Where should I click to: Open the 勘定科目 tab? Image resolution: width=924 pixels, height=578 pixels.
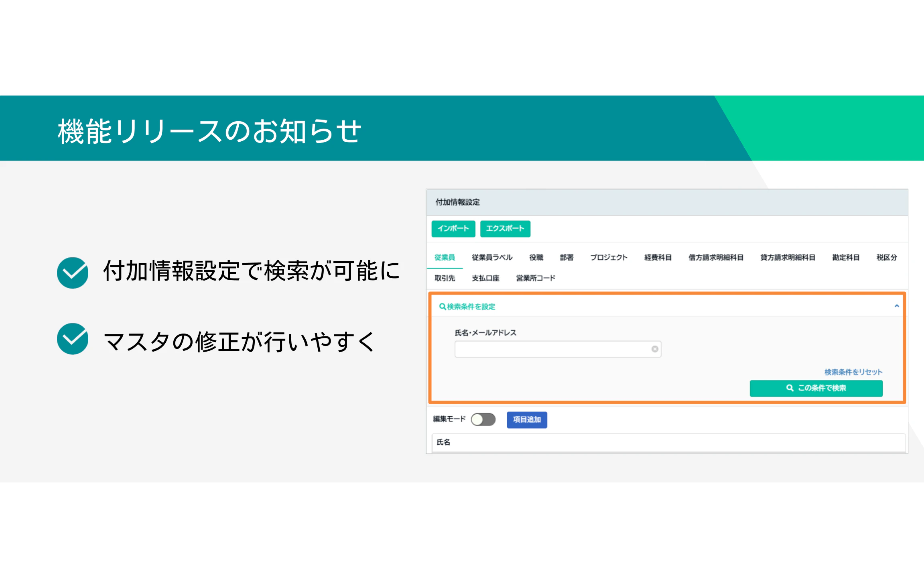tap(846, 257)
